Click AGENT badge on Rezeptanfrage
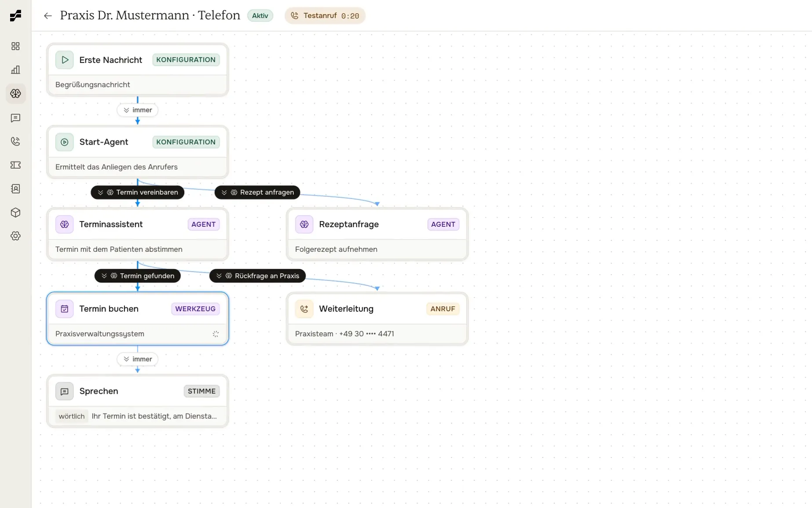This screenshot has width=812, height=508. [443, 224]
